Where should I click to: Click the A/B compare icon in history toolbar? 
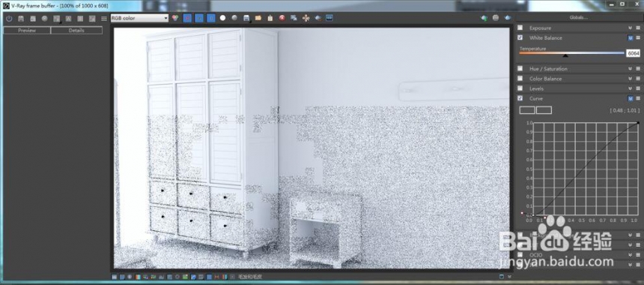57,19
